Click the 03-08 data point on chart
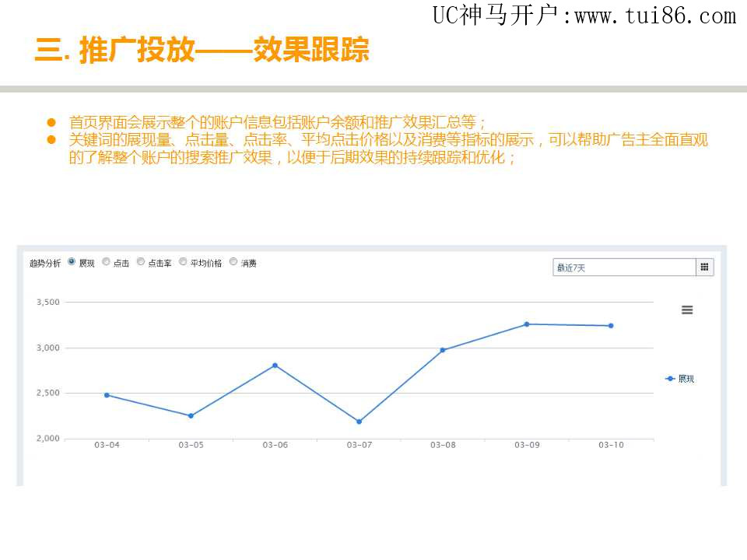The height and width of the screenshot is (560, 747). tap(443, 350)
